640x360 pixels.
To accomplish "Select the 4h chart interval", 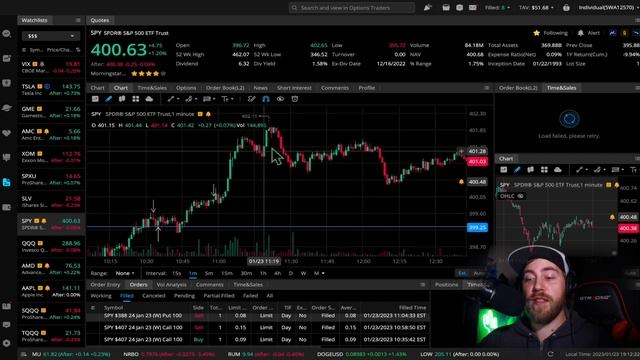I will [278, 273].
